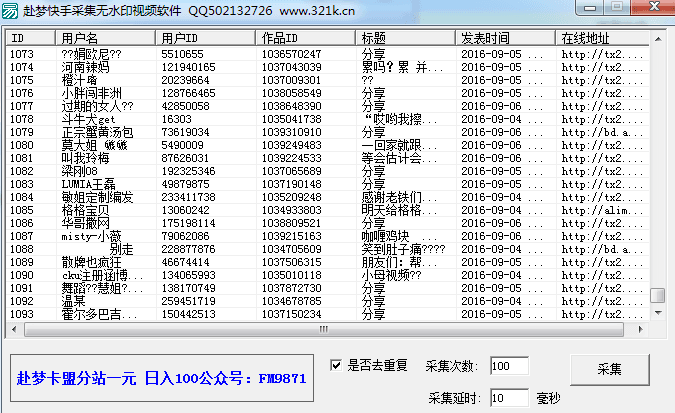Click the app icon in title bar
This screenshot has height=413, width=675.
10,10
